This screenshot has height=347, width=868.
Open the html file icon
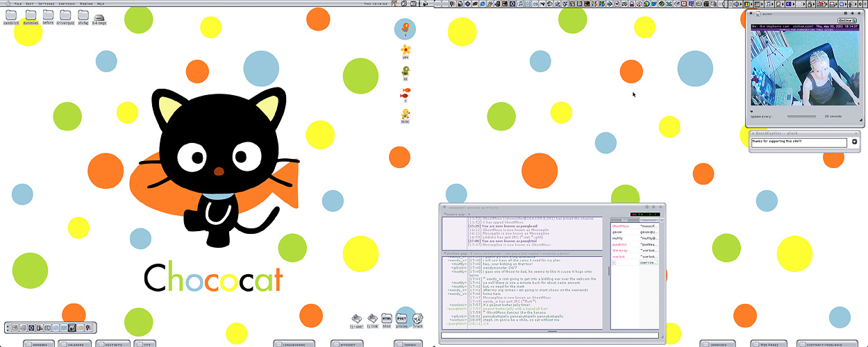tap(387, 318)
